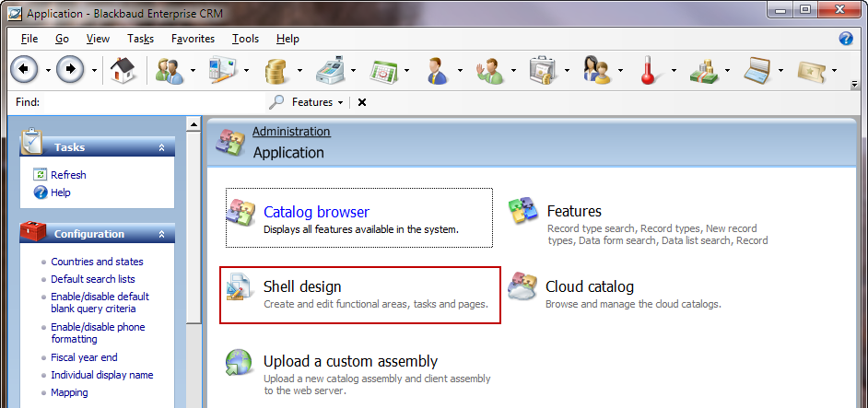Open the File menu
The width and height of the screenshot is (868, 408).
[29, 39]
